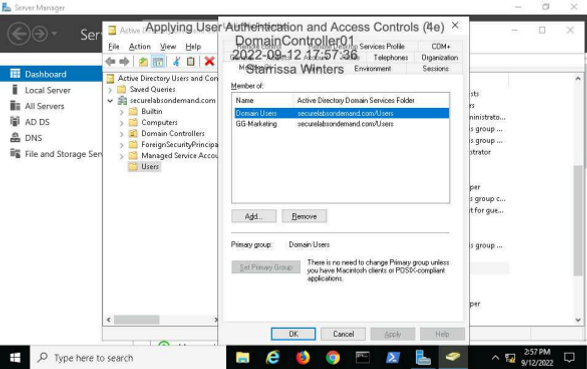Open Windows Start menu
This screenshot has width=587, height=369.
pos(15,358)
